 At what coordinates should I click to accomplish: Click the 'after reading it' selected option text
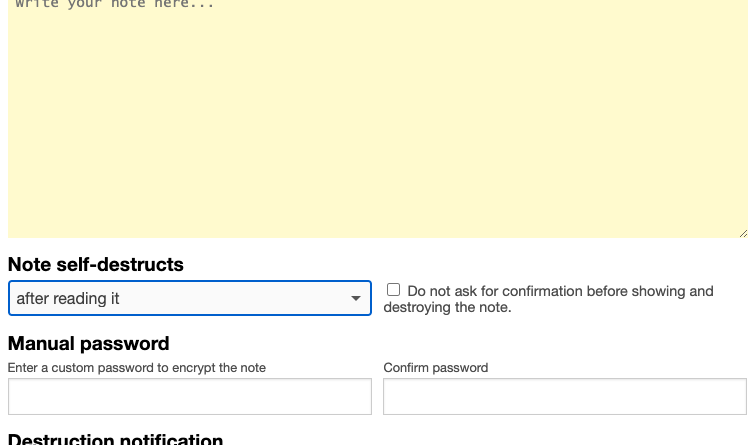click(68, 298)
